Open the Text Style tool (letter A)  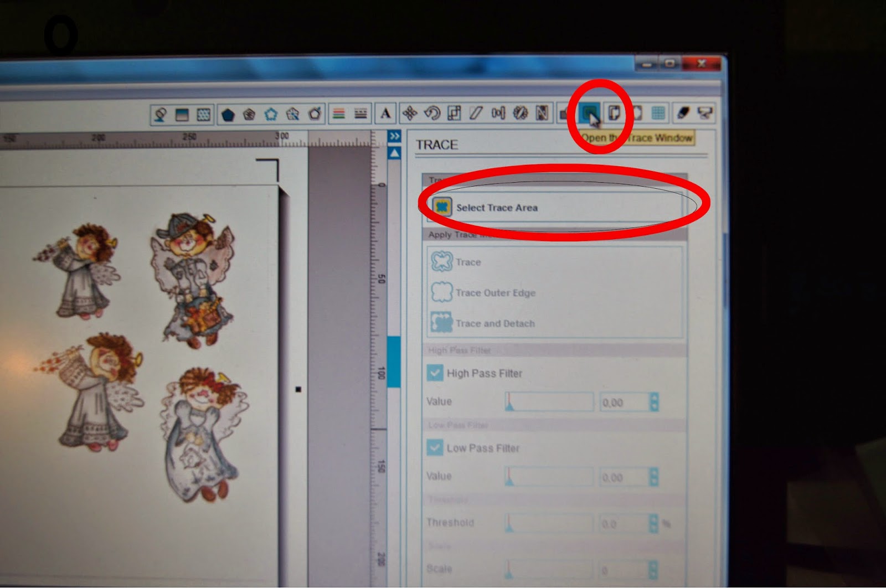pyautogui.click(x=385, y=114)
